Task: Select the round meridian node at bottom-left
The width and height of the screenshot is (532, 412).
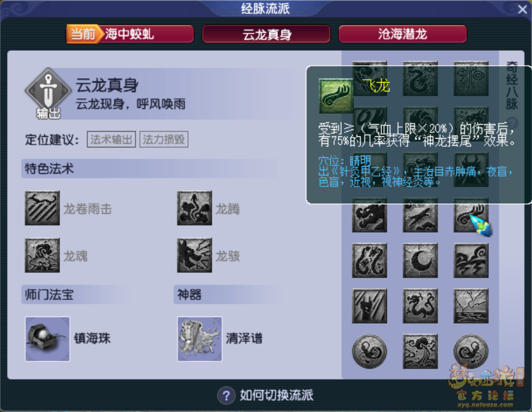Action: tap(369, 351)
